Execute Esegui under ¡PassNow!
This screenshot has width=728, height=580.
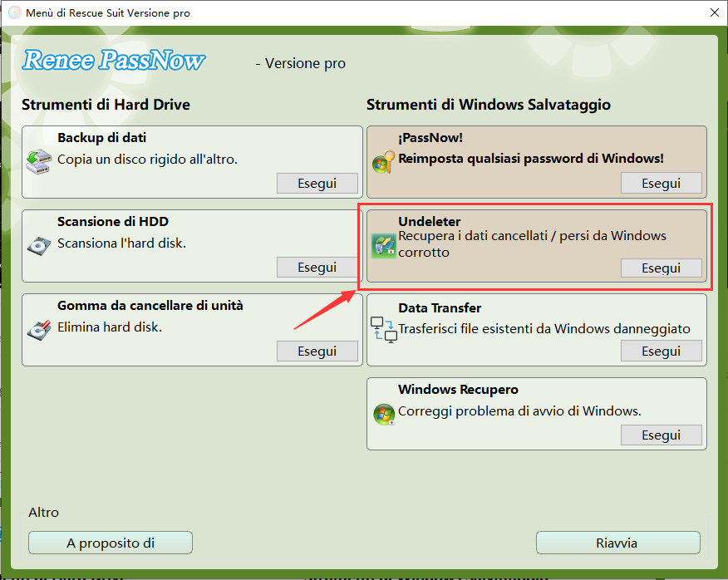pyautogui.click(x=662, y=183)
